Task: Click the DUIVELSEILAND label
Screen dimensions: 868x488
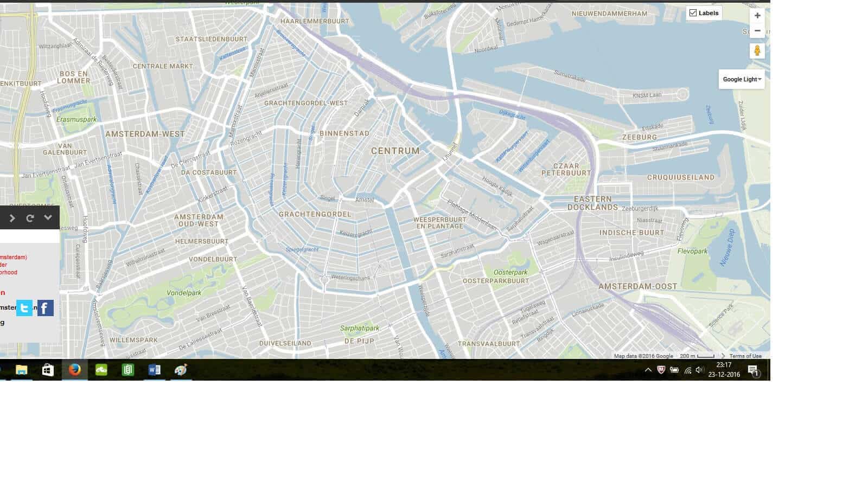Action: (285, 343)
